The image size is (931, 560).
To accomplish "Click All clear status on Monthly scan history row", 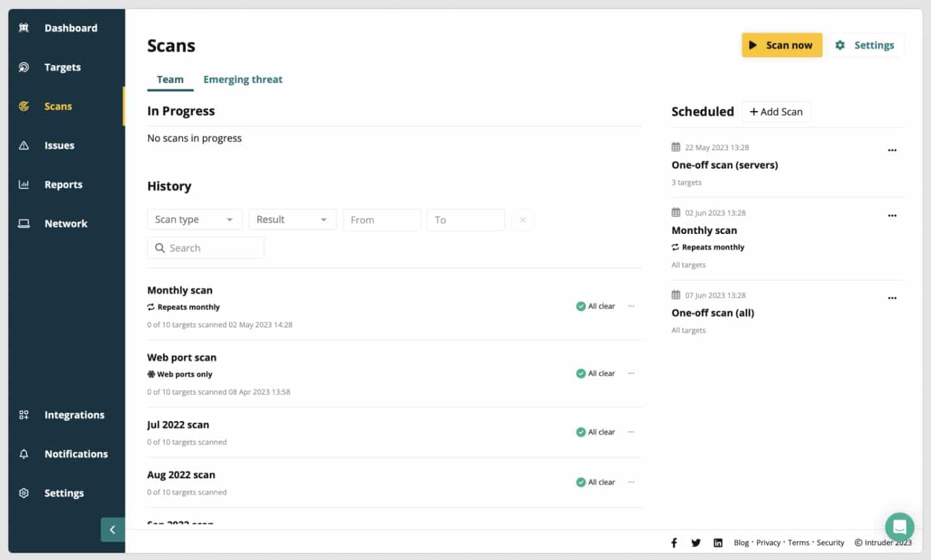I will point(596,306).
